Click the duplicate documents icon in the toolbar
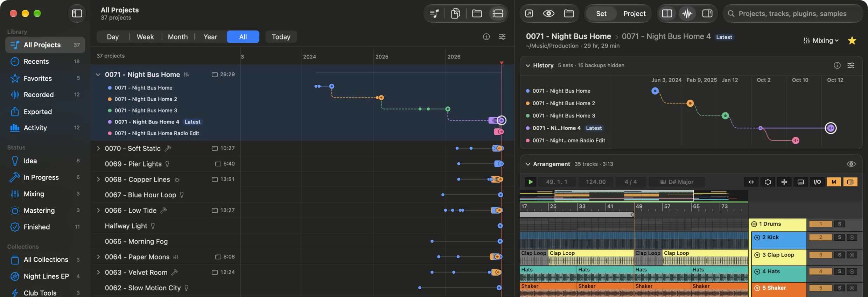The height and width of the screenshot is (297, 868). [x=455, y=14]
